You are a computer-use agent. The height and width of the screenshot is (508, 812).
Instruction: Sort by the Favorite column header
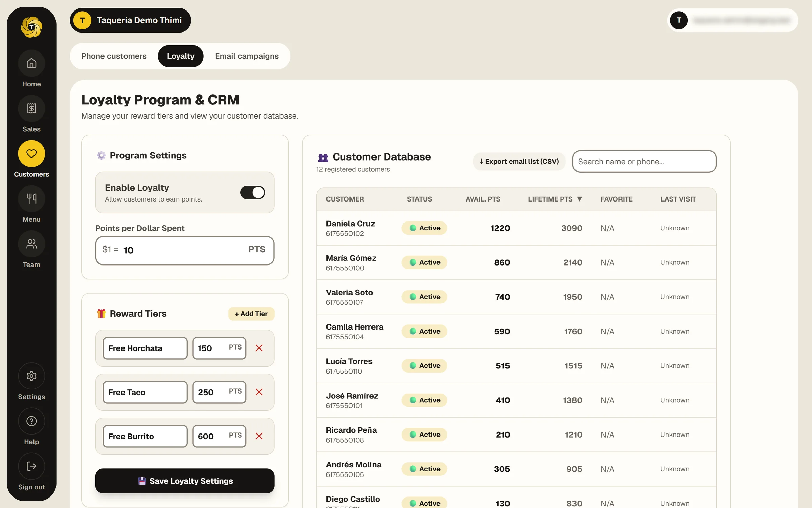(x=616, y=199)
